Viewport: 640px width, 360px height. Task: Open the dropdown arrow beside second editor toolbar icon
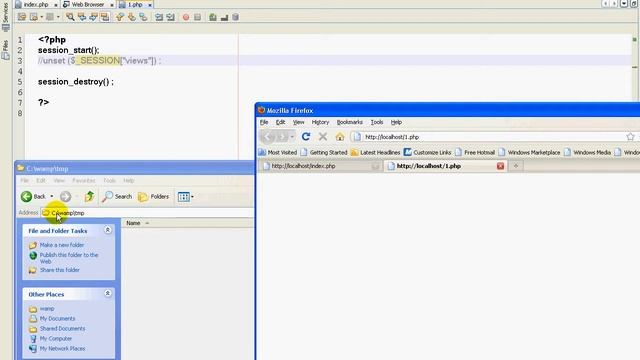42,17
